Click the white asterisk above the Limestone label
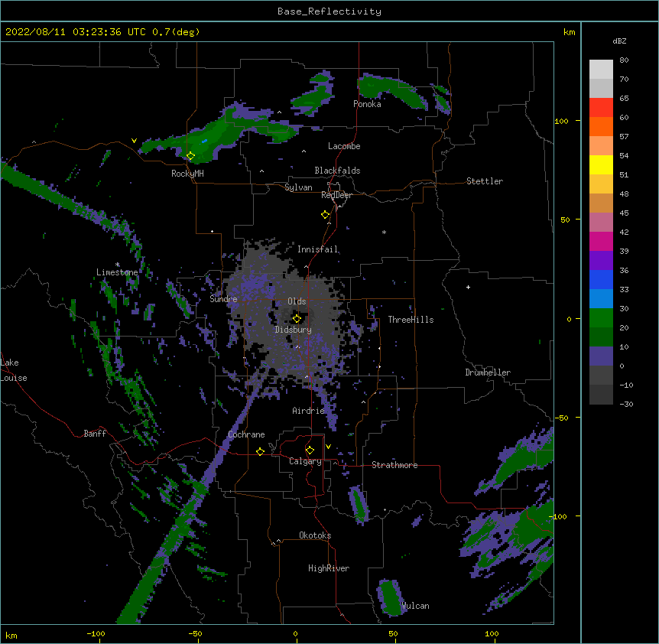 (x=118, y=265)
